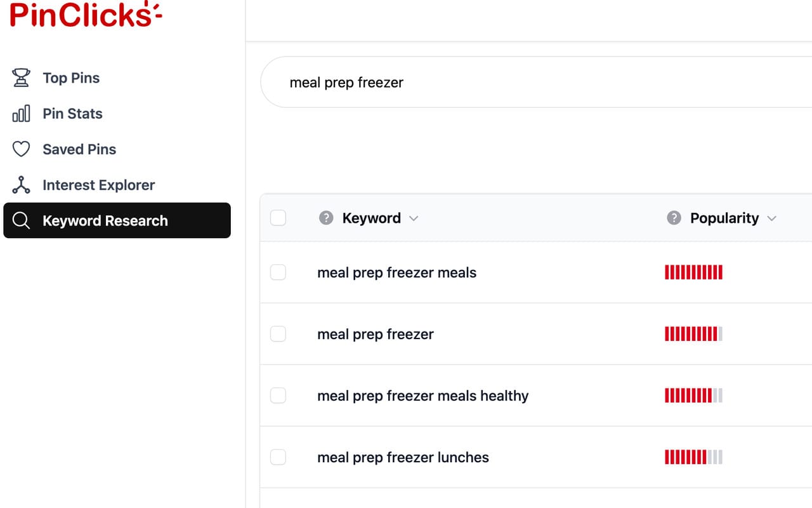
Task: Click help icon beside Keyword column
Action: click(x=326, y=218)
